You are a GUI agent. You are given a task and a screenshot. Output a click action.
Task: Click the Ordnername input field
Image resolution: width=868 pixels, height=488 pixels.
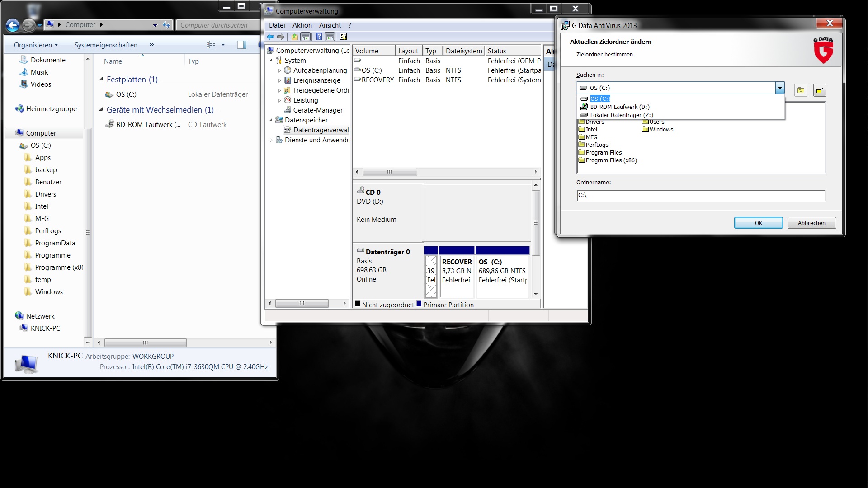[701, 195]
